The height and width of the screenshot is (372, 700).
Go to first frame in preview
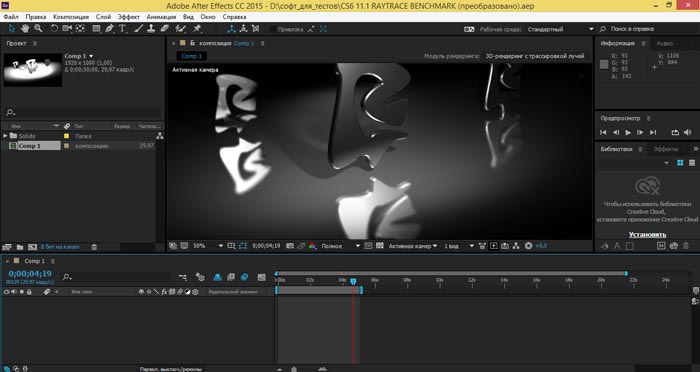pos(604,132)
